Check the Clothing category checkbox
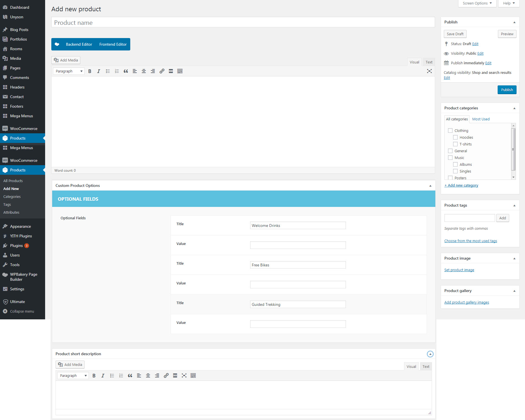The height and width of the screenshot is (420, 525). 450,131
